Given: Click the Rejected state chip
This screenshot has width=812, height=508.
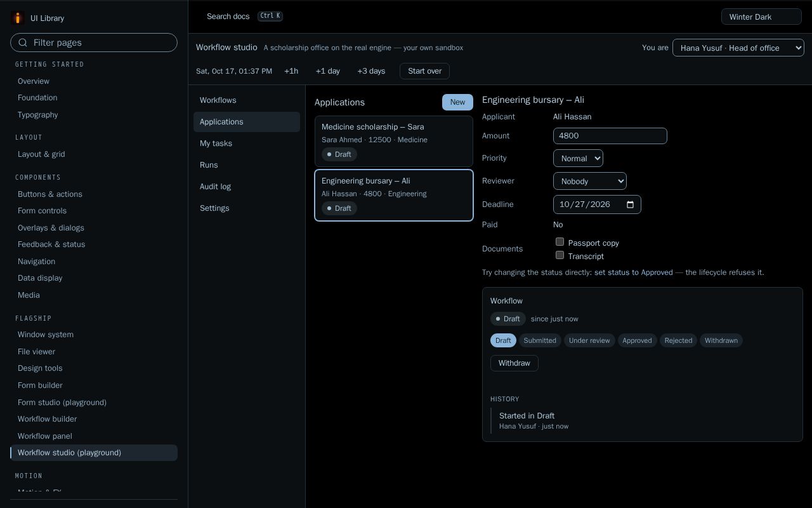Looking at the screenshot, I should point(678,340).
